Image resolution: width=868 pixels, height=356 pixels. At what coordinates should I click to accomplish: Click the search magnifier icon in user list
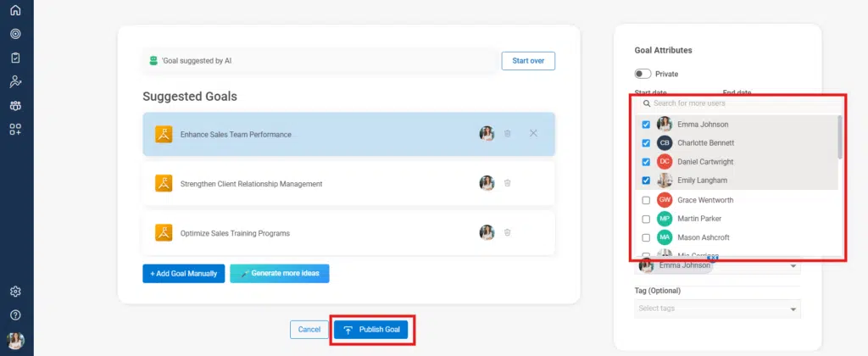point(647,103)
